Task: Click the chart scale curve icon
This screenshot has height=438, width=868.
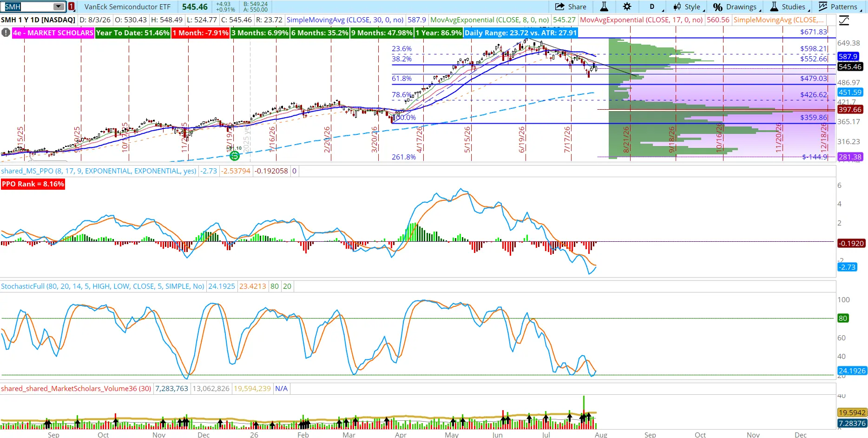Action: (844, 20)
